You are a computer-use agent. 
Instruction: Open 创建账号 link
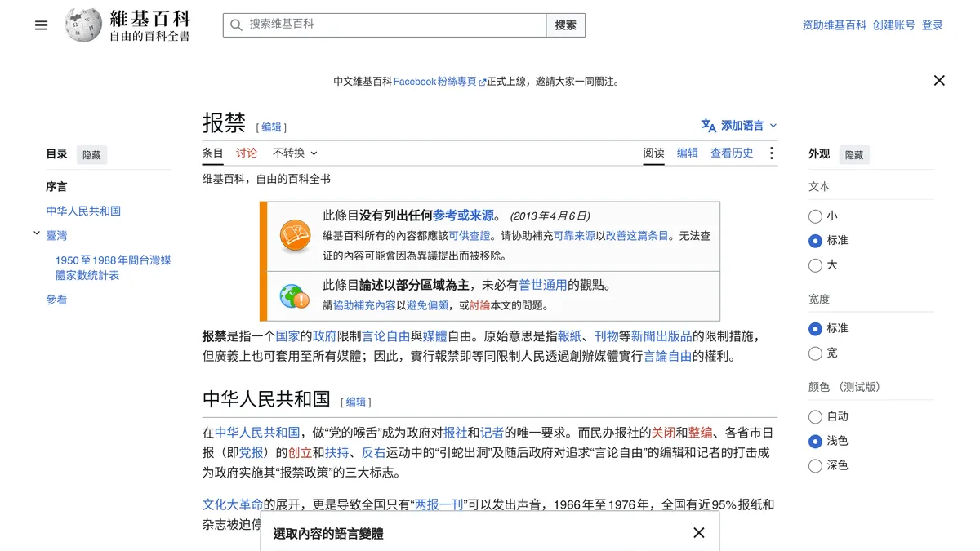[894, 25]
